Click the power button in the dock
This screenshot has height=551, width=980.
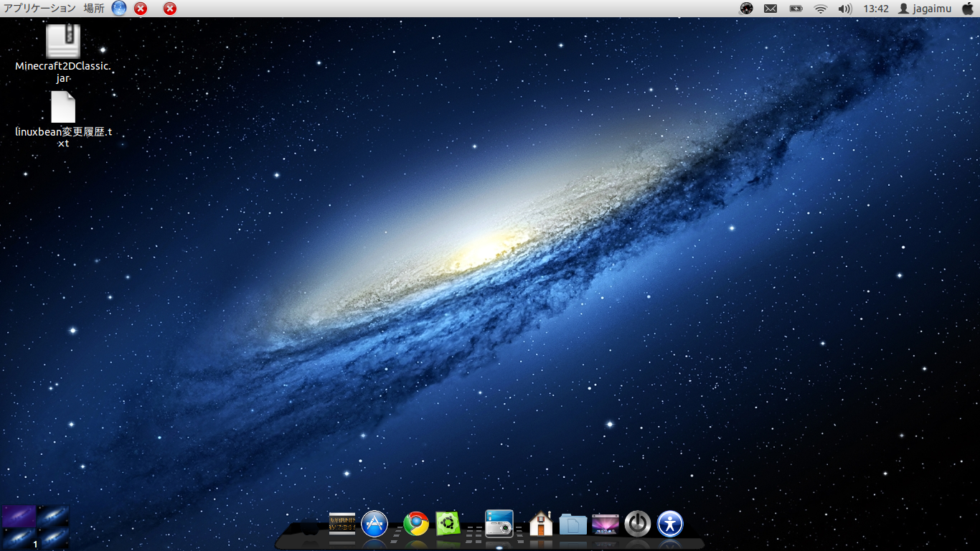coord(637,524)
